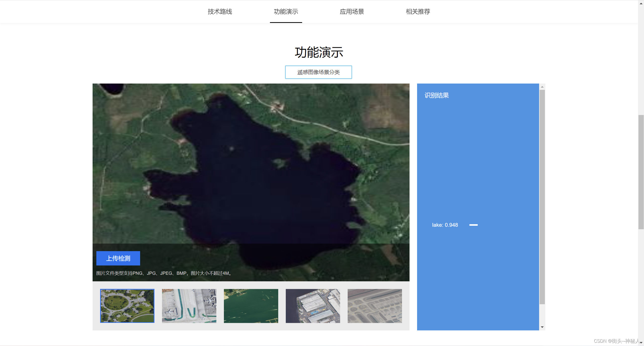Image resolution: width=644 pixels, height=346 pixels.
Task: Click the file type support note text
Action: [164, 273]
